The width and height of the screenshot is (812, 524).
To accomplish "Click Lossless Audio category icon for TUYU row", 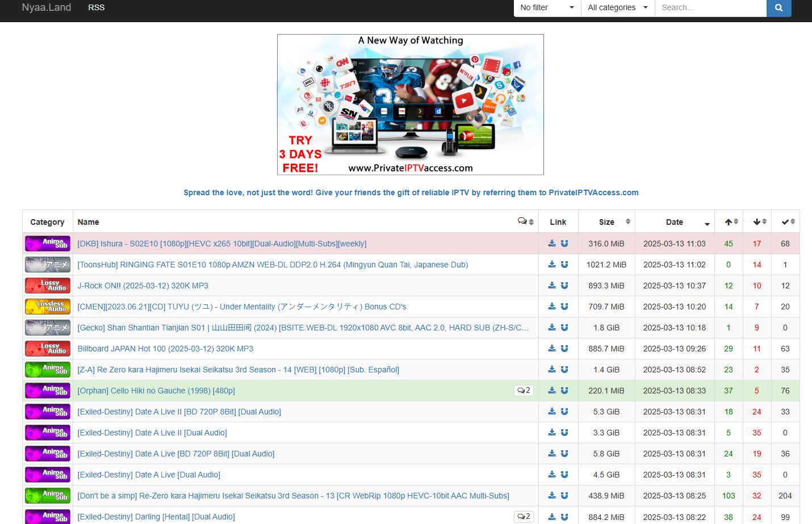I will 48,307.
